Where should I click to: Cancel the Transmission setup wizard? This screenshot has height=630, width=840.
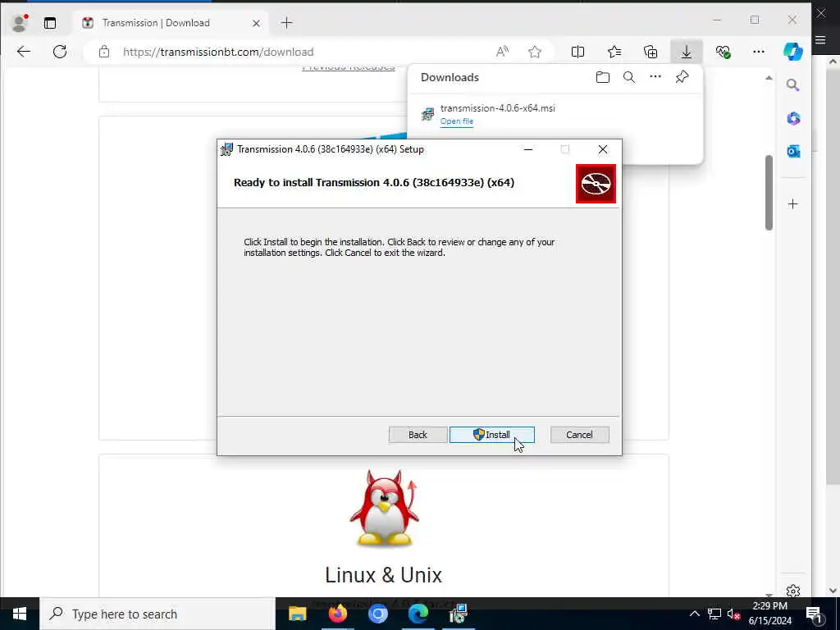pos(579,435)
